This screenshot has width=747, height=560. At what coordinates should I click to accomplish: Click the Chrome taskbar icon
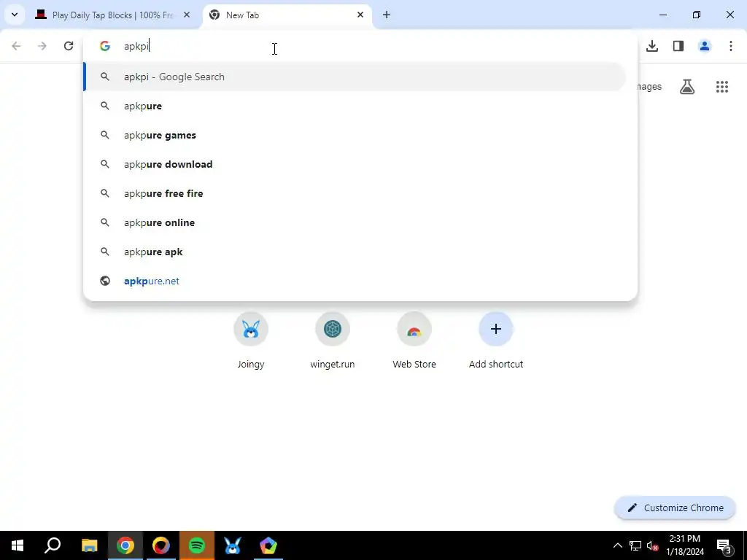(125, 545)
